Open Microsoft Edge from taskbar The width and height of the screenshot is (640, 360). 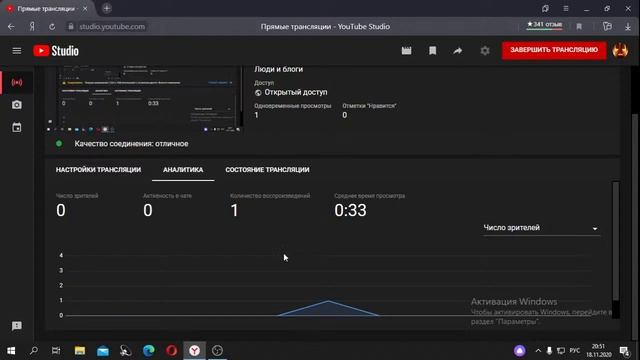point(149,350)
